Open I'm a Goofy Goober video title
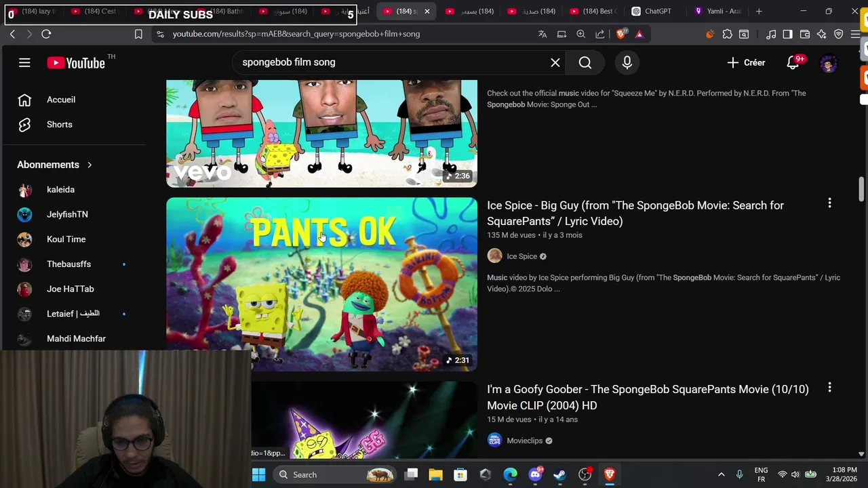 click(648, 397)
